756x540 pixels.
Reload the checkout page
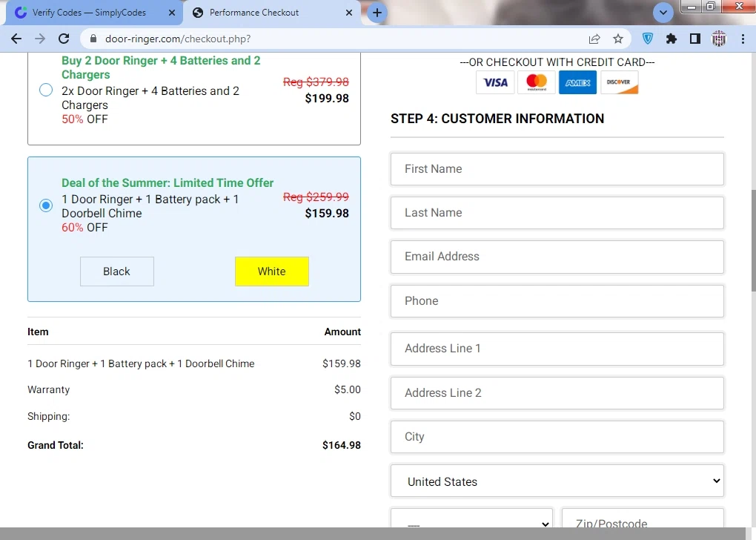point(64,39)
